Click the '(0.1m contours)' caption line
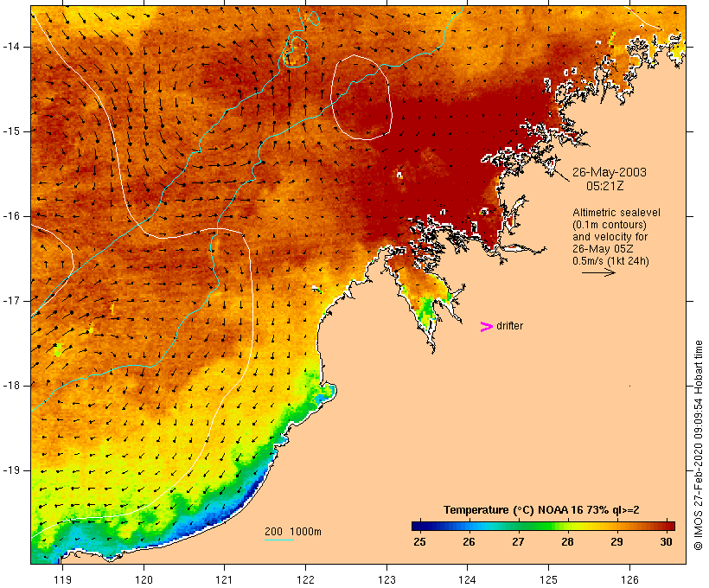Image resolution: width=709 pixels, height=588 pixels. [x=609, y=224]
